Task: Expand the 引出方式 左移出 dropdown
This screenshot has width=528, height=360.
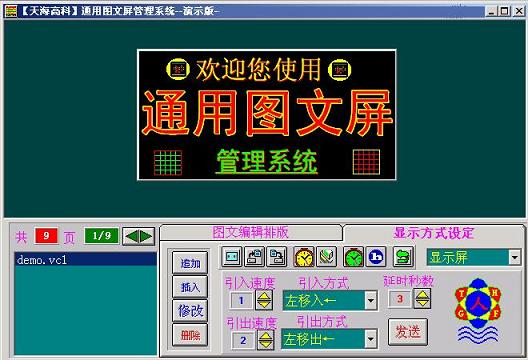Action: [370, 339]
